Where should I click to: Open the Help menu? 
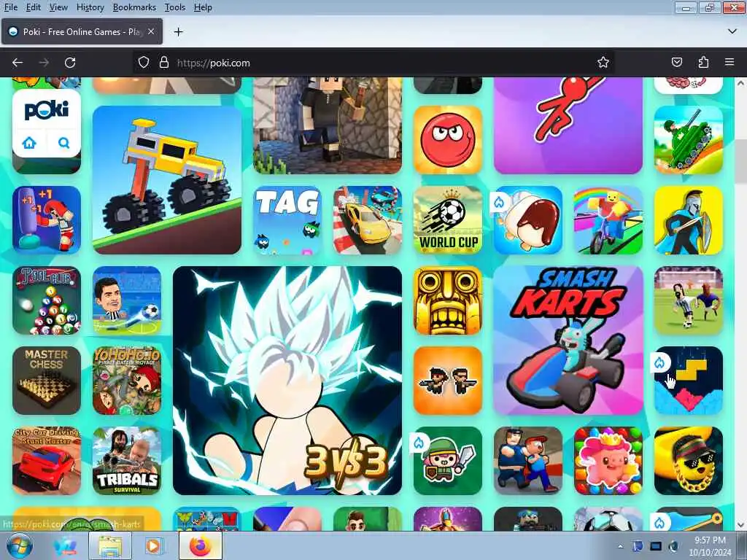pos(203,7)
